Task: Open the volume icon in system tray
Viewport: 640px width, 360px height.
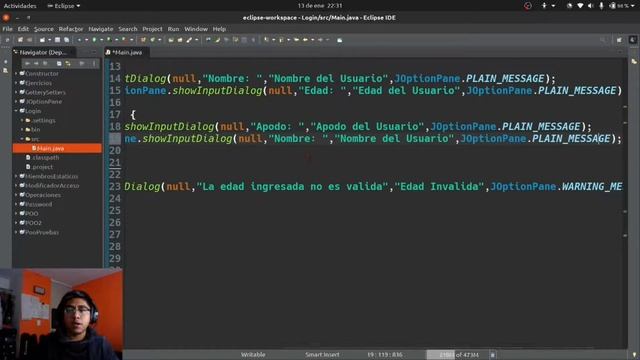Action: [590, 6]
